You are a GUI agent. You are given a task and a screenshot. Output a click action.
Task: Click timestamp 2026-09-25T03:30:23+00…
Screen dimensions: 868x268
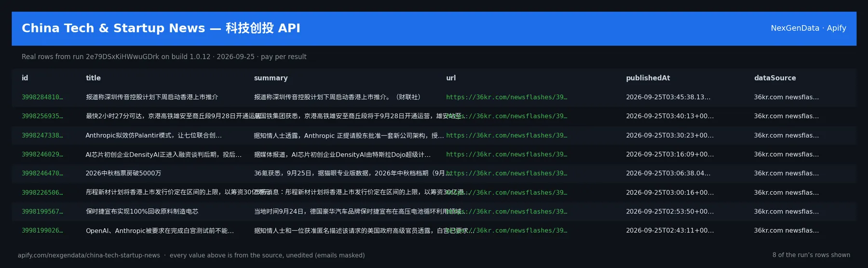tap(670, 135)
